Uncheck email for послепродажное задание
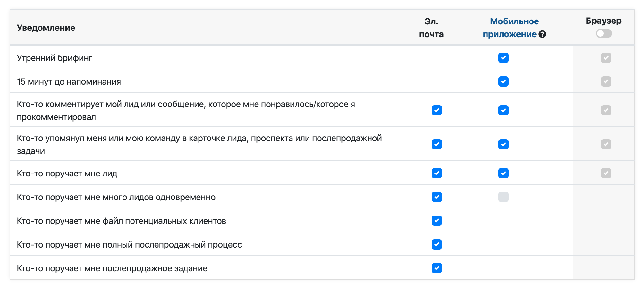644x288 pixels. (436, 268)
